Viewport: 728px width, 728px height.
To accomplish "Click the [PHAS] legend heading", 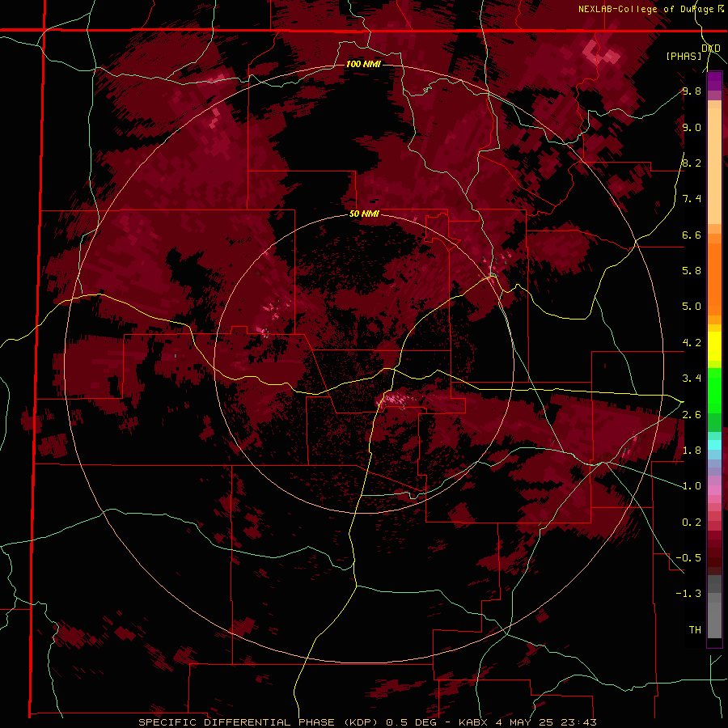I will 684,56.
